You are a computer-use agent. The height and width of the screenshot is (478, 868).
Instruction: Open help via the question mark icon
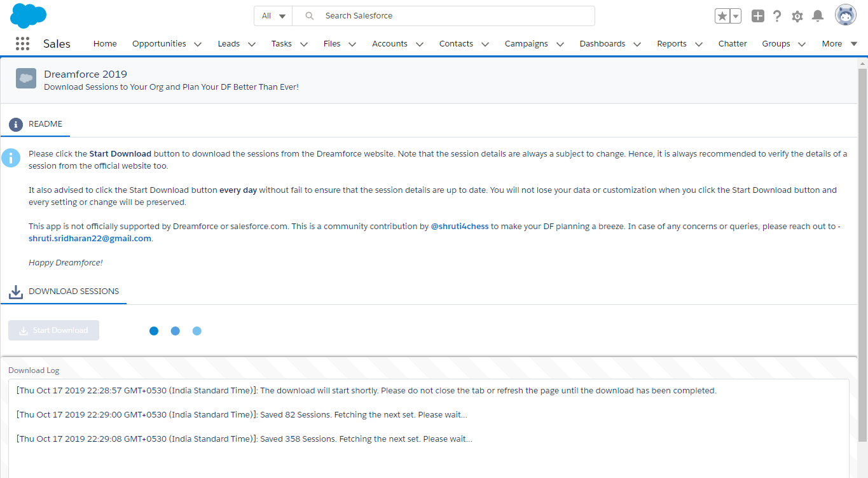[777, 16]
